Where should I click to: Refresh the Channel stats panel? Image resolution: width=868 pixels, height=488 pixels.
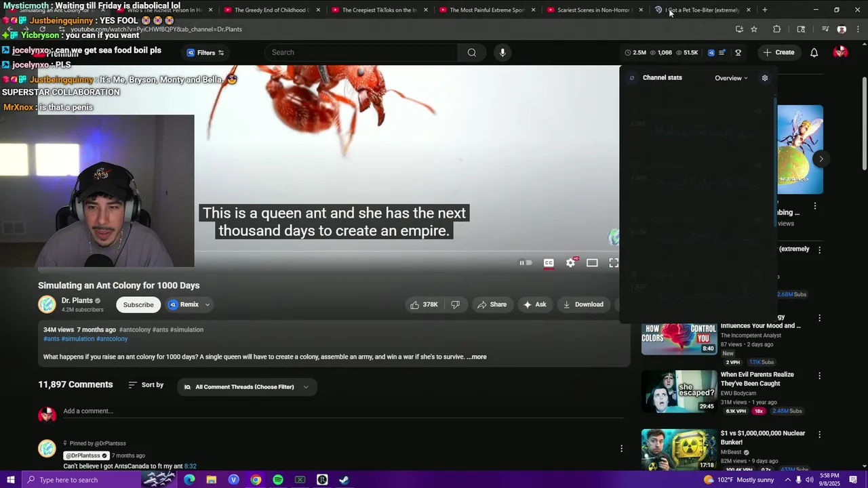click(x=632, y=78)
